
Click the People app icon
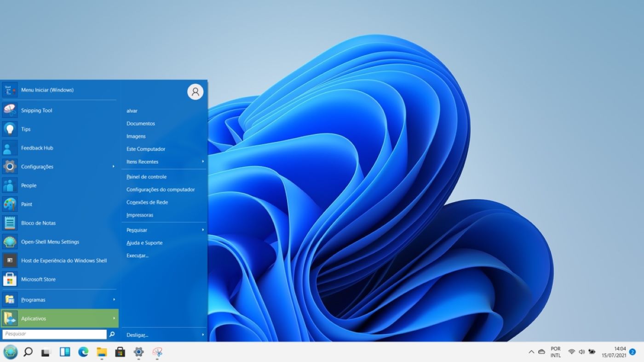10,185
